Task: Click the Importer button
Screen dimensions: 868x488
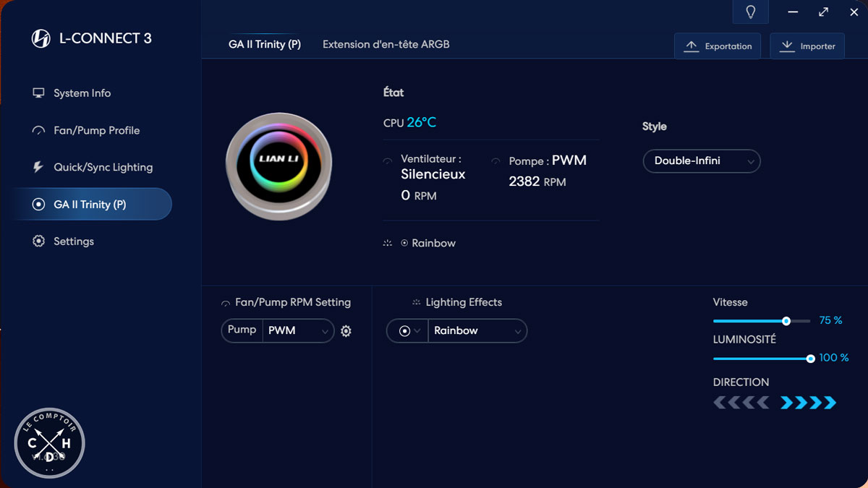Action: tap(807, 46)
